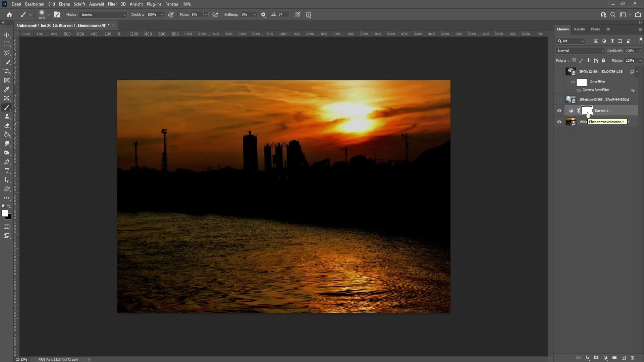Select the Magic Wand tool
This screenshot has width=644, height=362.
pyautogui.click(x=7, y=62)
